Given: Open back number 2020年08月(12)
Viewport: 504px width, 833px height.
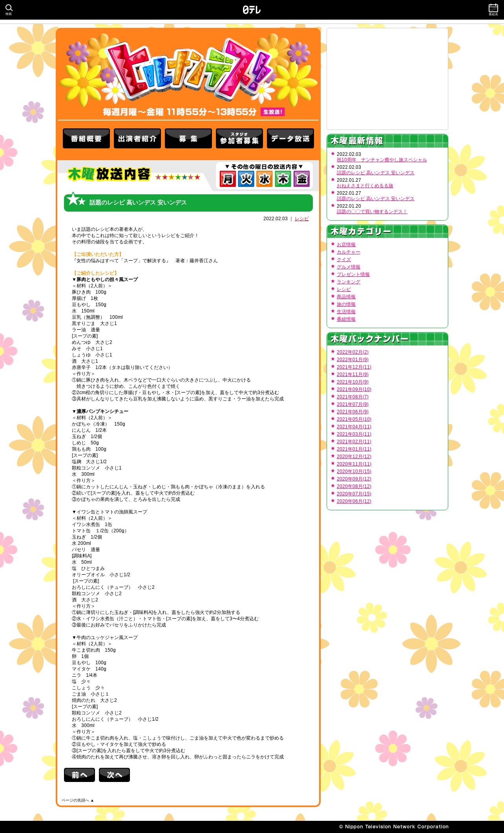Looking at the screenshot, I should [354, 486].
